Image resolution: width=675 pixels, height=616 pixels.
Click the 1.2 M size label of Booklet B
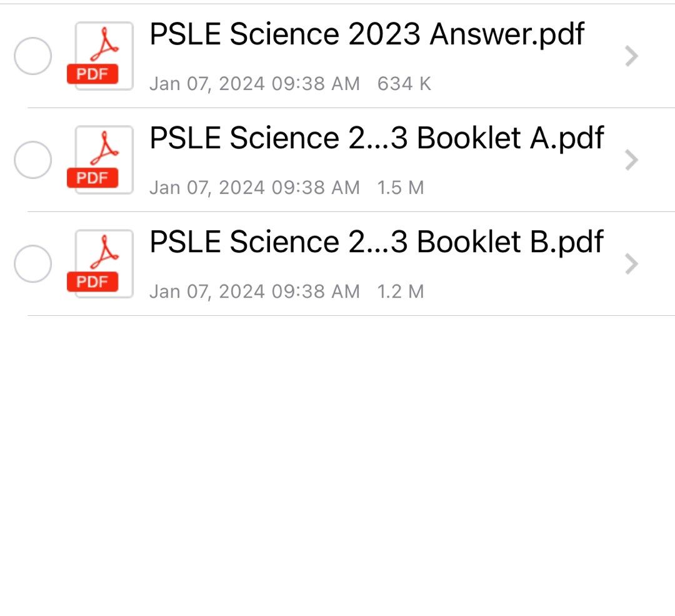400,291
